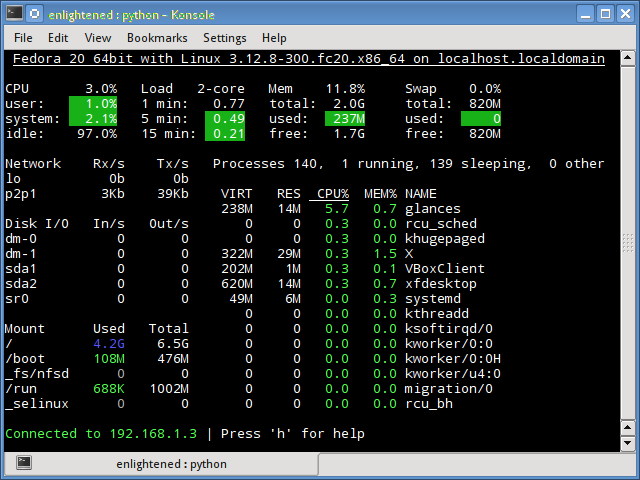Click the /boot mount used value 108M

coord(109,359)
